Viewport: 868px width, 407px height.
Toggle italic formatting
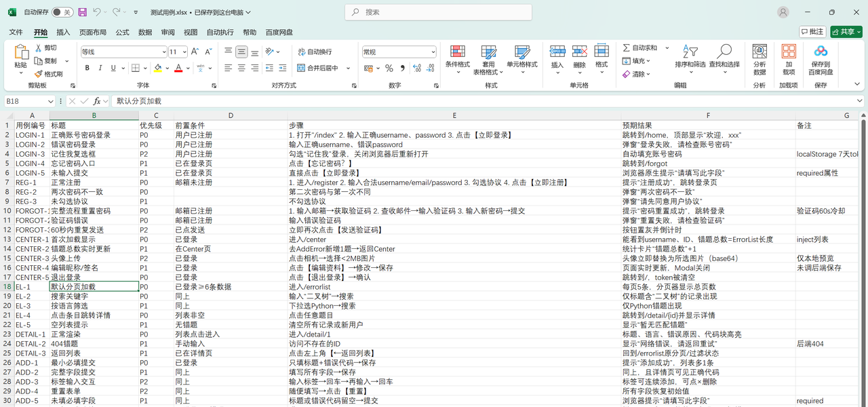click(100, 68)
